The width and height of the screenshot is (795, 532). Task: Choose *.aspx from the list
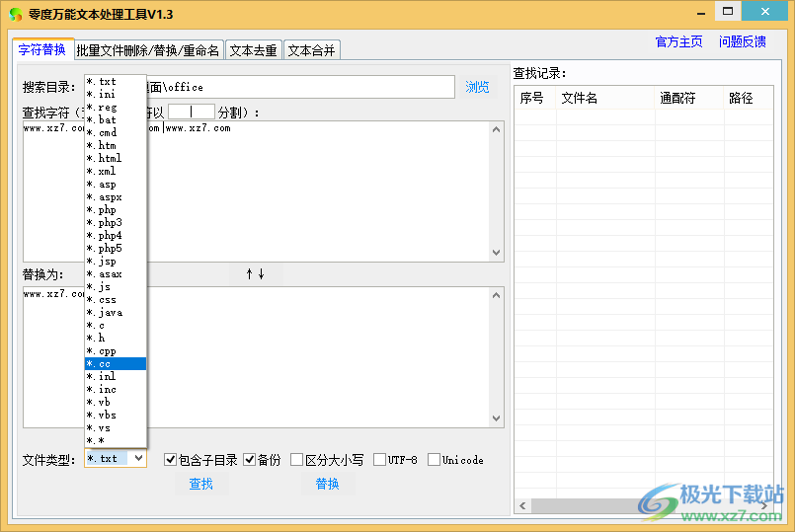[x=116, y=196]
